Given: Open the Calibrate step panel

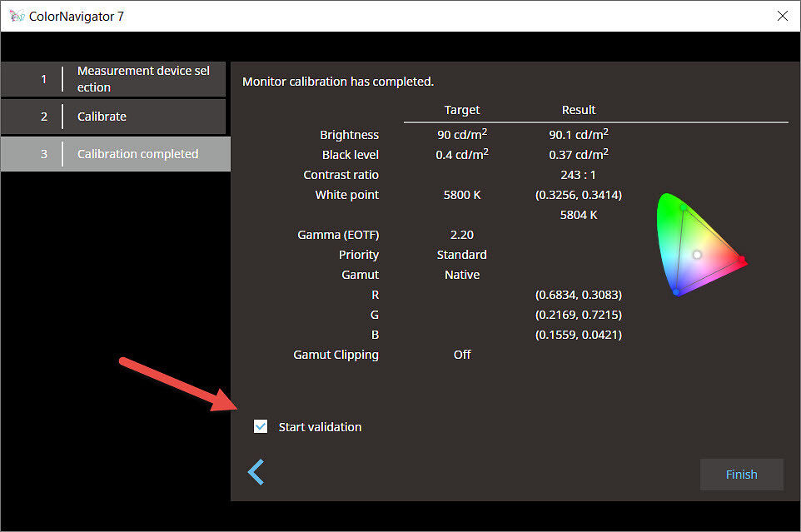Looking at the screenshot, I should (x=114, y=117).
